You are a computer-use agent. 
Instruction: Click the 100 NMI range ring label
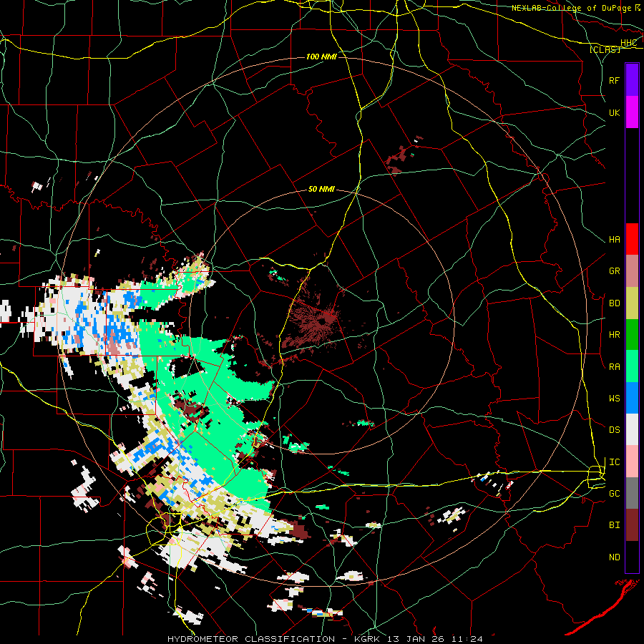click(321, 57)
